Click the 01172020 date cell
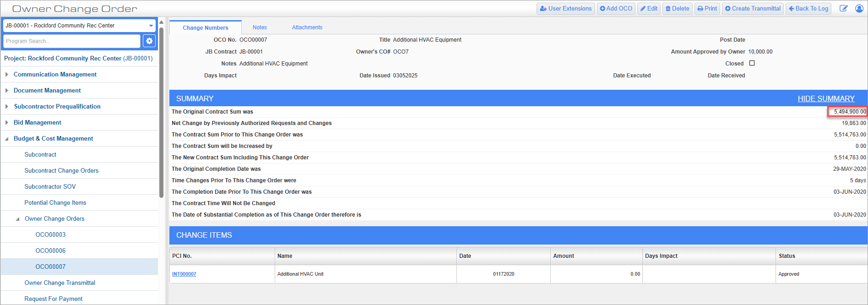 [504, 274]
